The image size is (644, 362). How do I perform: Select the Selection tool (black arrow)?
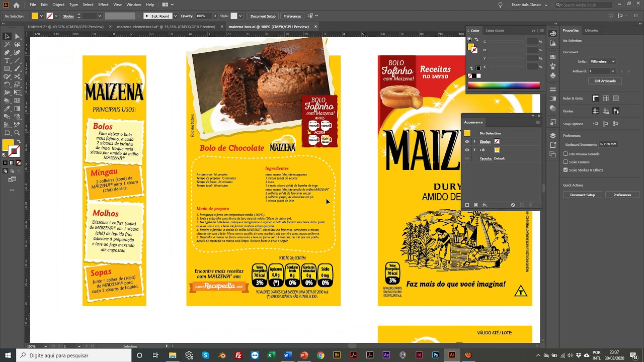click(7, 36)
